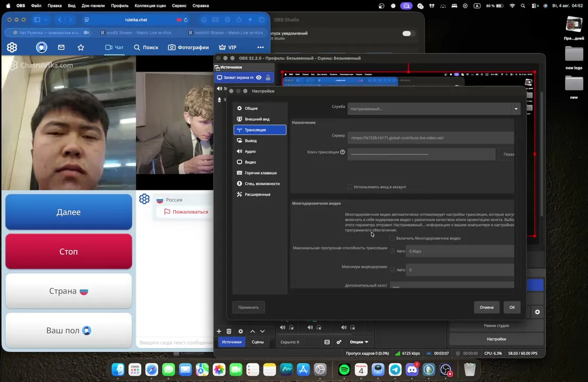Mute the second audio mixer channel

(x=310, y=327)
